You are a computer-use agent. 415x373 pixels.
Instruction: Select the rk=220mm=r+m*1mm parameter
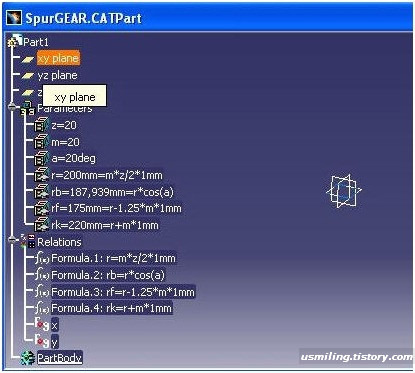[x=105, y=225]
